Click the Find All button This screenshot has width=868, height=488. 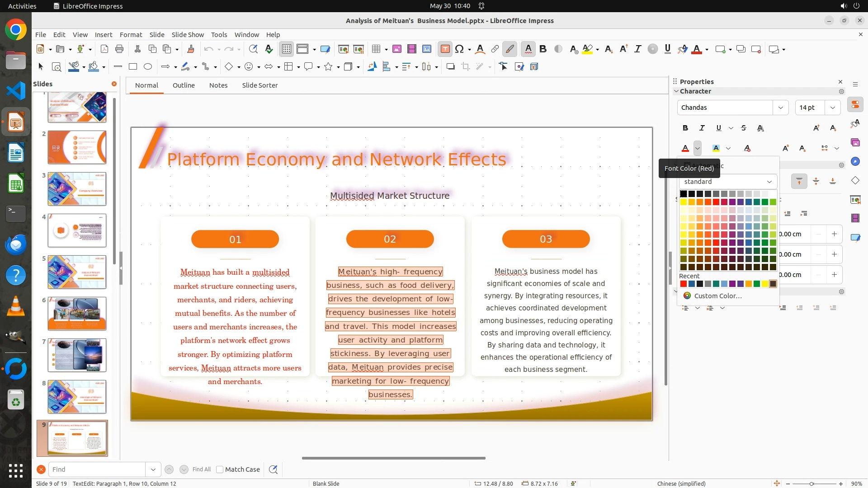[201, 469]
